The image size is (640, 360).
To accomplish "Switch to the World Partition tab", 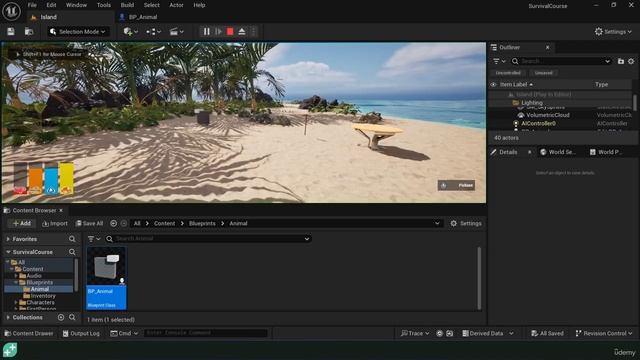I will [606, 152].
